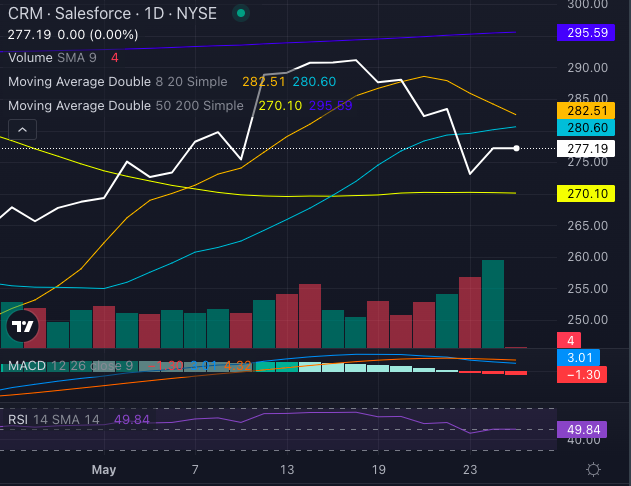Click the last price endpoint dot
Image resolution: width=631 pixels, height=486 pixels.
coord(516,148)
